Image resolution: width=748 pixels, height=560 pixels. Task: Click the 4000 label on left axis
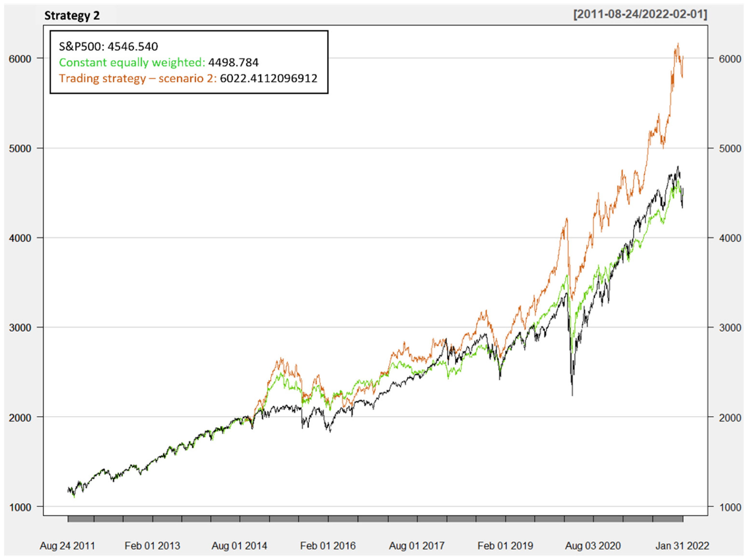pos(20,238)
